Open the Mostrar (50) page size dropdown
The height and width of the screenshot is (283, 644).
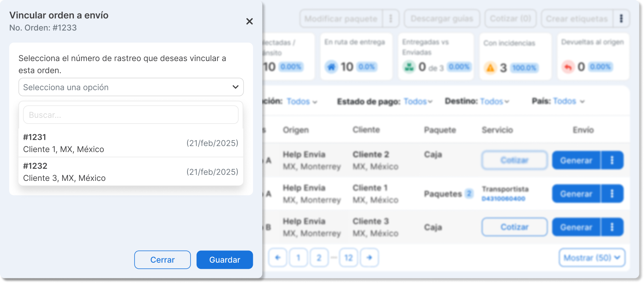click(592, 258)
